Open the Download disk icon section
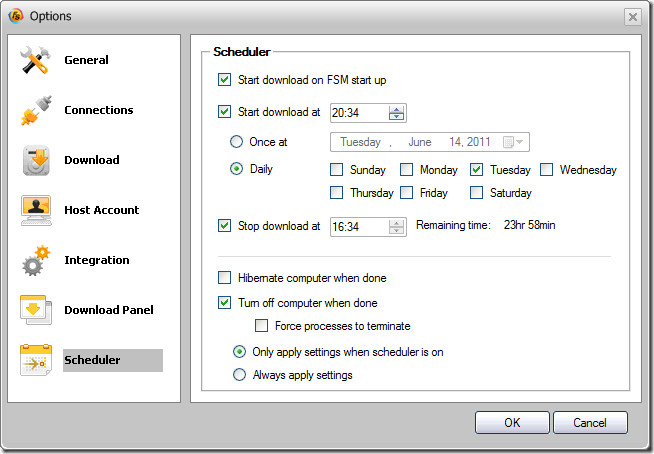Viewport: 654px width, 454px height. click(36, 160)
